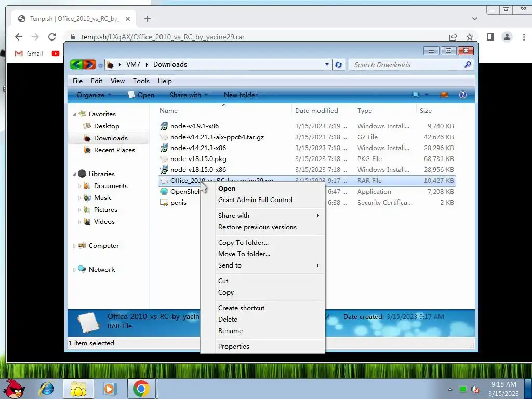This screenshot has width=532, height=399.
Task: Open the YouTube bookmark icon
Action: pos(56,54)
